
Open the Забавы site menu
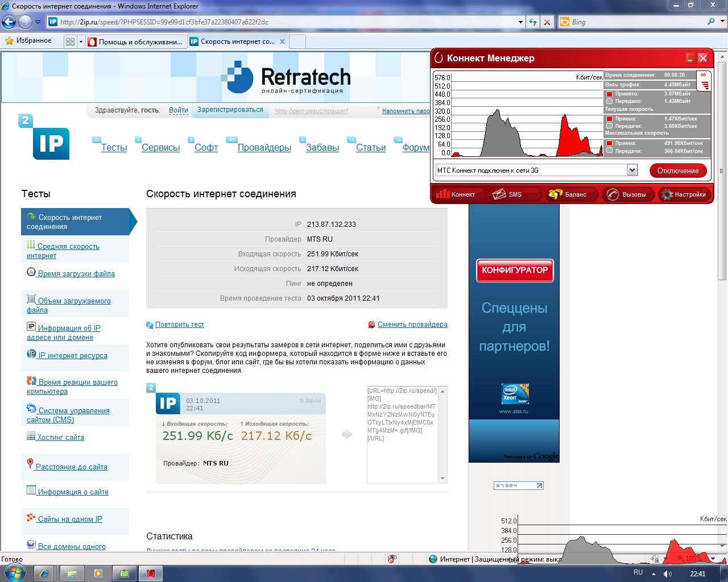click(x=322, y=147)
